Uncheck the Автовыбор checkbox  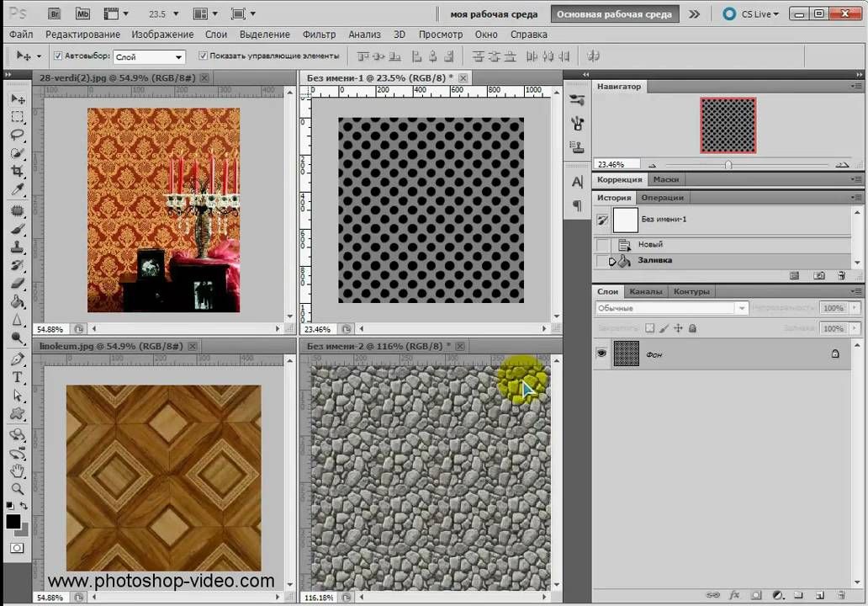58,56
